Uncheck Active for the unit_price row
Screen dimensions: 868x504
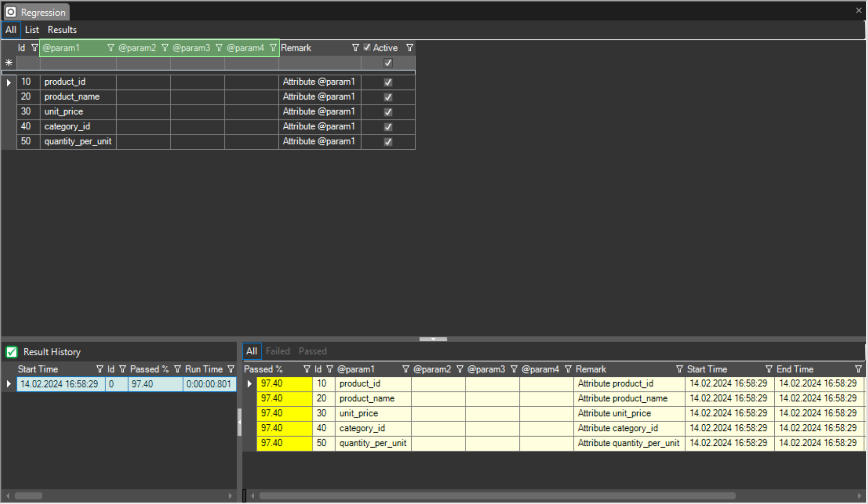[388, 112]
